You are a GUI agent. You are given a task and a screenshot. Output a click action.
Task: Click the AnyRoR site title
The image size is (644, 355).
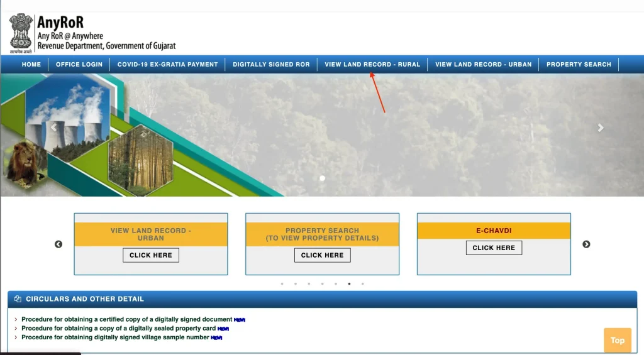pyautogui.click(x=60, y=22)
